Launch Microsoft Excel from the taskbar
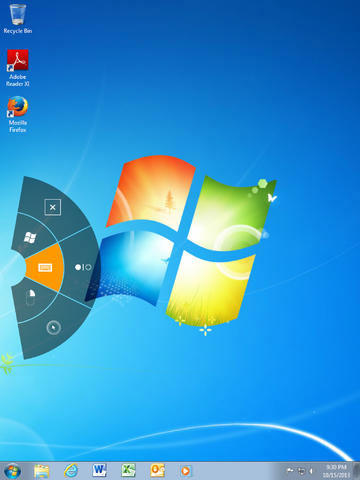This screenshot has height=480, width=360. point(128,471)
